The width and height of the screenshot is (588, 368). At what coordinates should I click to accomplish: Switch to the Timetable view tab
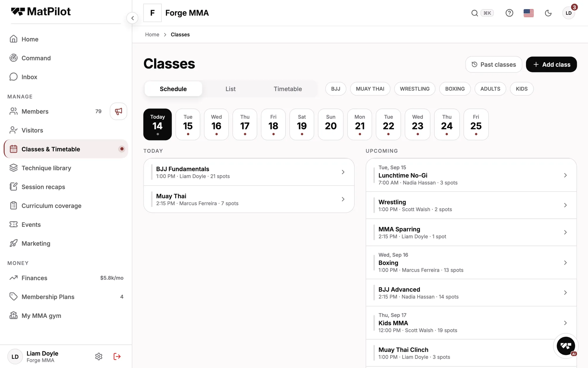tap(288, 89)
